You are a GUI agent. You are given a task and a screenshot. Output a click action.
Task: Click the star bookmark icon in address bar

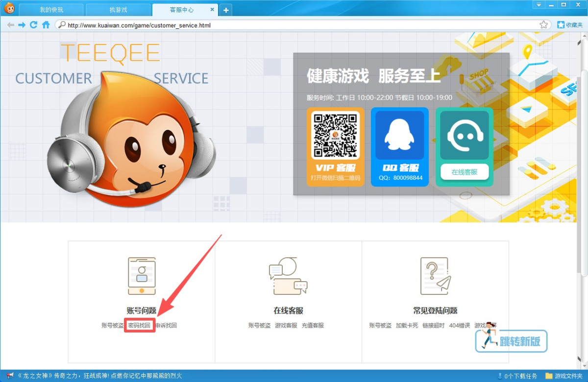[543, 25]
